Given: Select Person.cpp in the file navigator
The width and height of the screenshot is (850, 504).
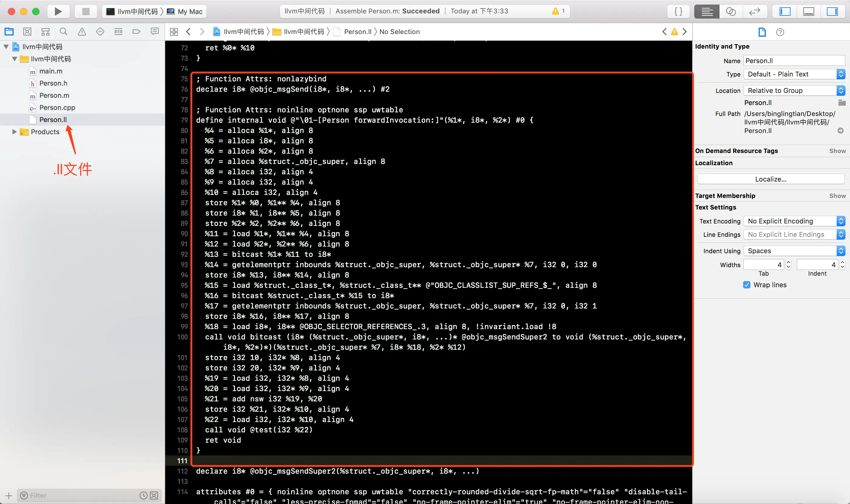Looking at the screenshot, I should [x=57, y=108].
